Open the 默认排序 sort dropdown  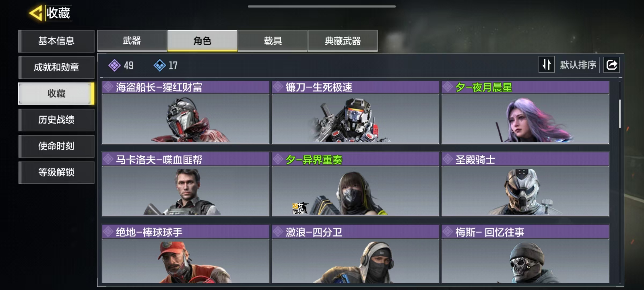coord(578,65)
